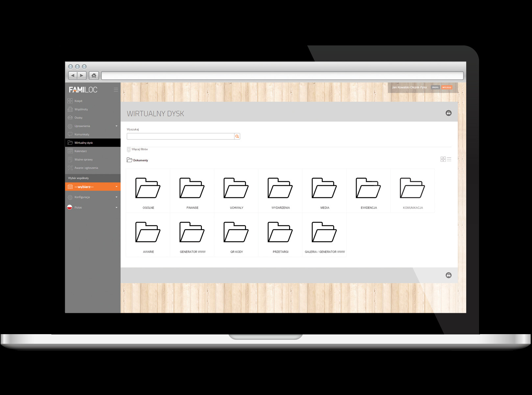
Task: Click the print icon in the header
Action: (448, 113)
